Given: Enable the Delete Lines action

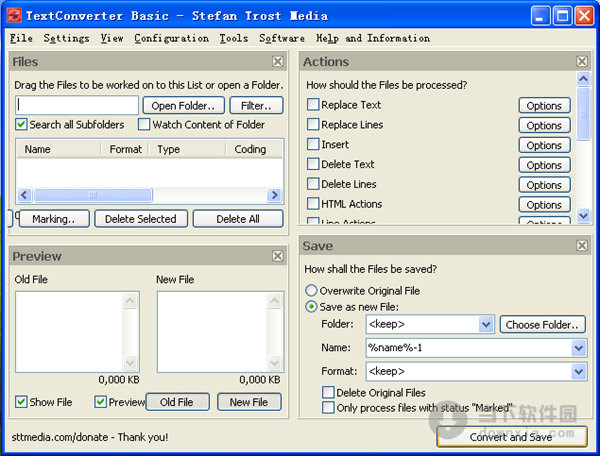Looking at the screenshot, I should pos(313,184).
